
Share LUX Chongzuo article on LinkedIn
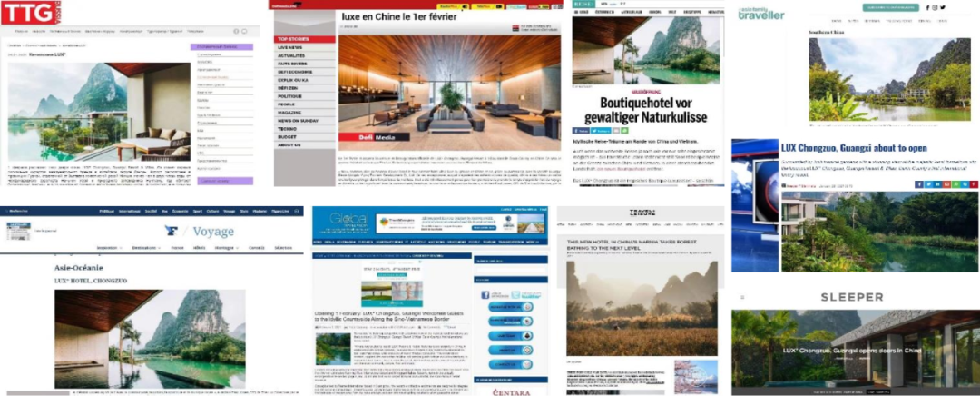click(x=937, y=184)
